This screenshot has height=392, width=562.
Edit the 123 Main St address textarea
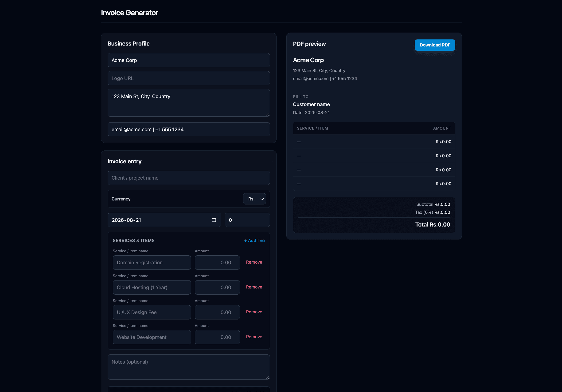click(188, 103)
